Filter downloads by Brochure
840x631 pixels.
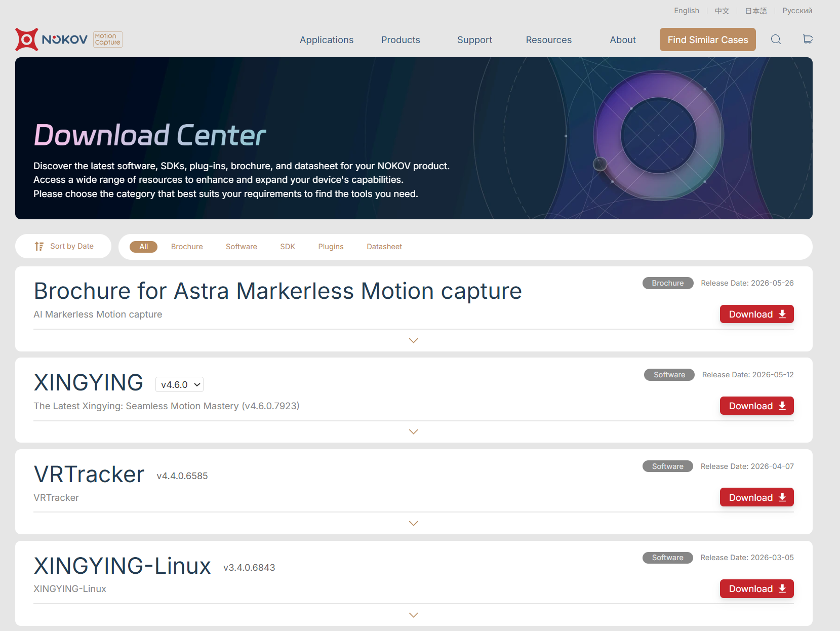click(187, 247)
